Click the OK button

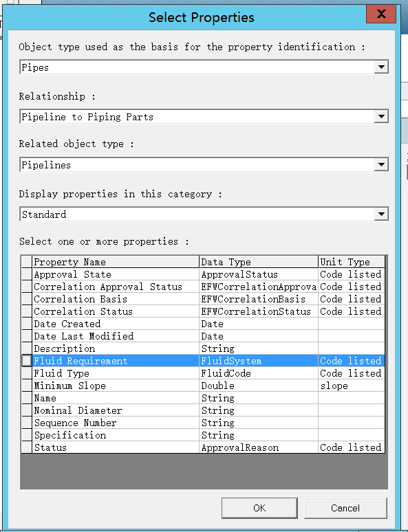(259, 508)
